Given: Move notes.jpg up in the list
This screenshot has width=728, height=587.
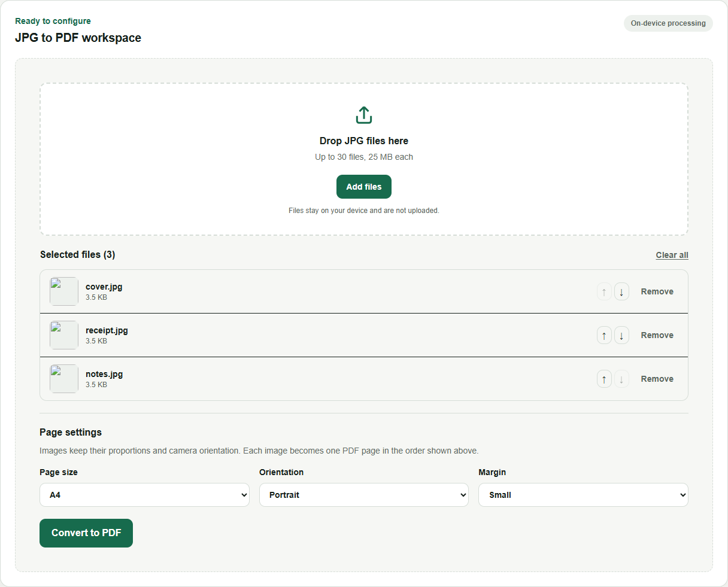Looking at the screenshot, I should tap(604, 379).
